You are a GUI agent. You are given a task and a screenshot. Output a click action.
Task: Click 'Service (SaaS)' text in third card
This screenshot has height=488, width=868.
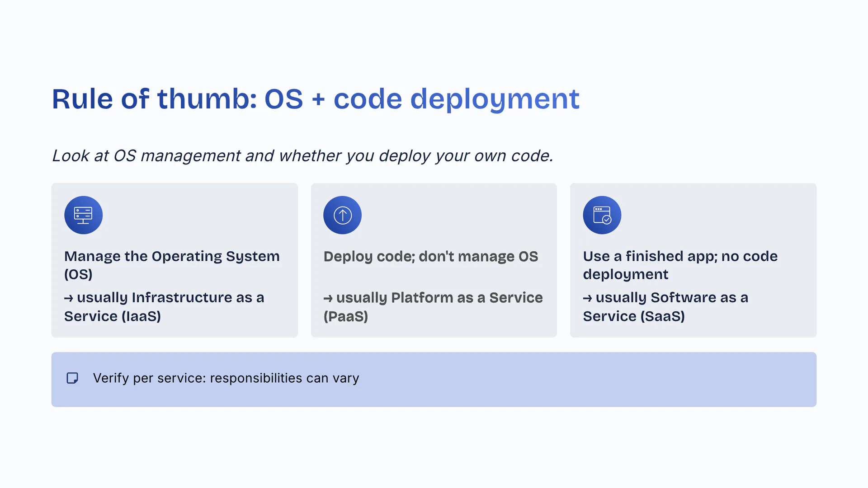pos(633,316)
